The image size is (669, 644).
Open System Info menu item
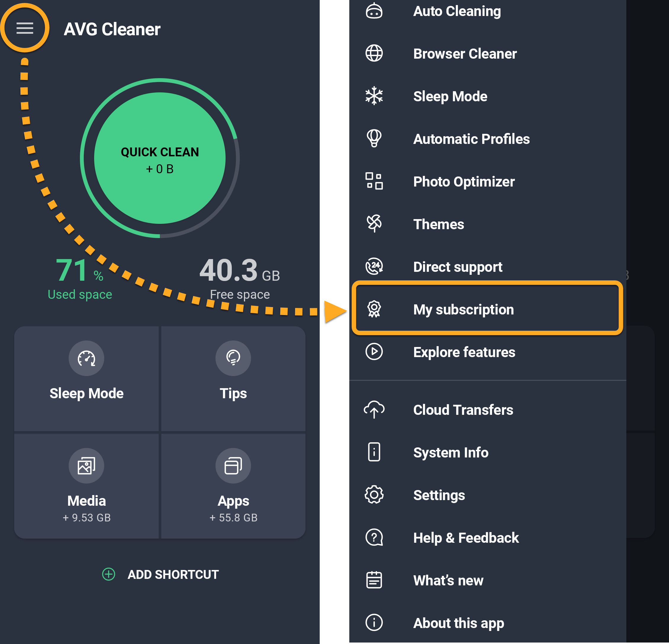451,452
